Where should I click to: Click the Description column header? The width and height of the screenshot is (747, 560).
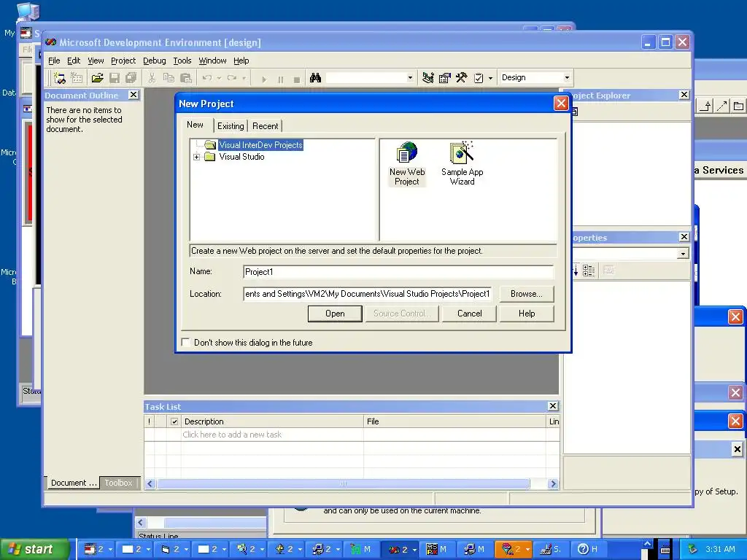[272, 421]
